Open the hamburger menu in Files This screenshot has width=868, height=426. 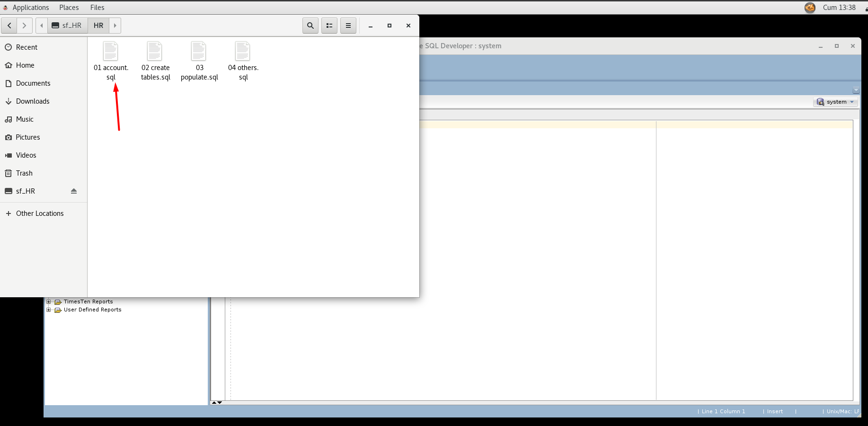click(348, 26)
